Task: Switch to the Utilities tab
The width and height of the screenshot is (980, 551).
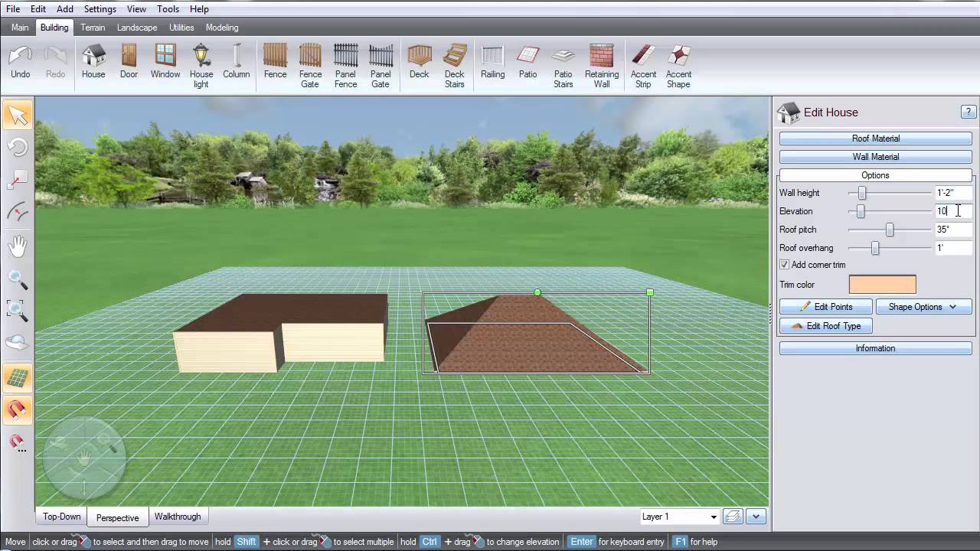Action: [x=181, y=28]
